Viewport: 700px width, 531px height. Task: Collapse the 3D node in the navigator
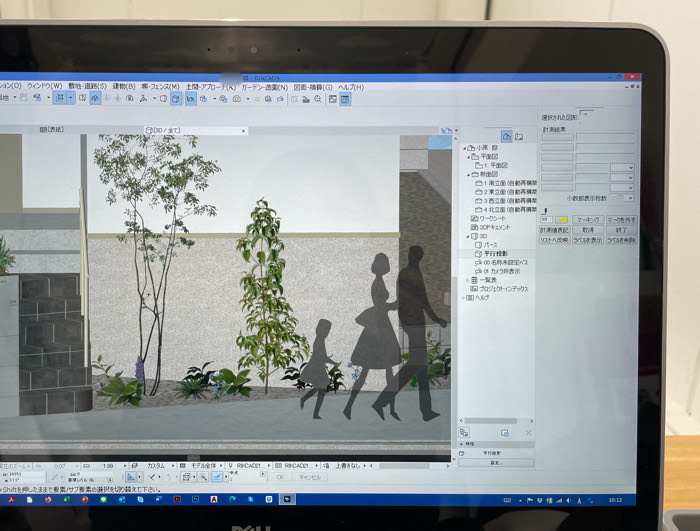click(468, 236)
